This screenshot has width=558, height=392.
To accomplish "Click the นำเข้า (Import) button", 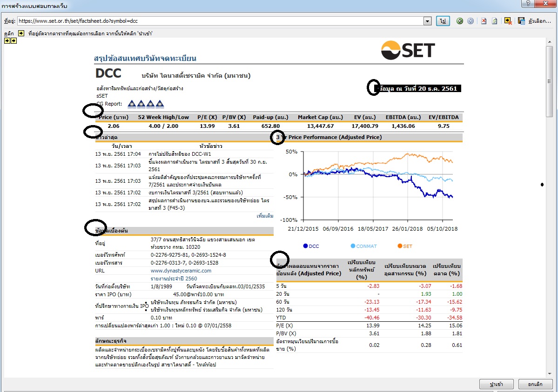I will [496, 384].
